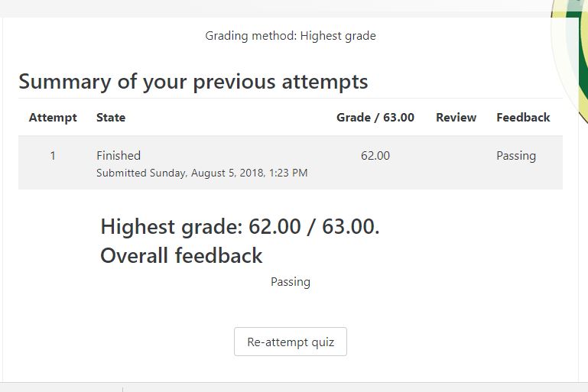The image size is (588, 392).
Task: Click the Highest grade: 62.00 / 63.00 heading
Action: tap(240, 227)
